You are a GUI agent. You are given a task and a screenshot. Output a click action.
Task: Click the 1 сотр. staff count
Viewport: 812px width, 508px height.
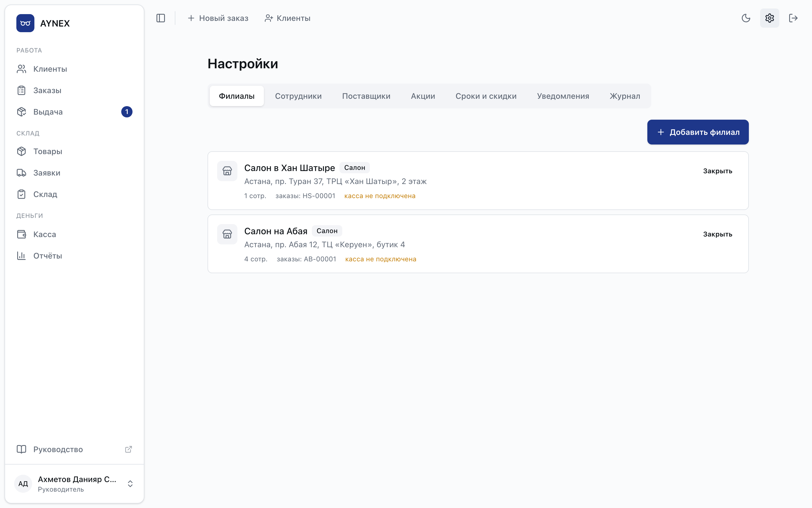(255, 196)
